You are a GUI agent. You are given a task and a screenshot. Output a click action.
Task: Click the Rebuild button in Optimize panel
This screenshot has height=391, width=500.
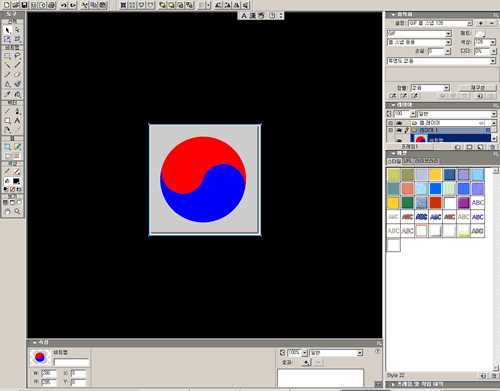coord(478,88)
